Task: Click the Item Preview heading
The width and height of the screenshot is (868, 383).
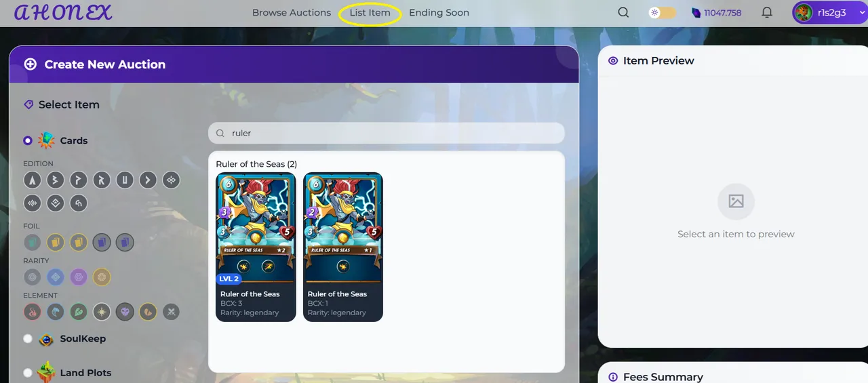Action: (x=658, y=60)
